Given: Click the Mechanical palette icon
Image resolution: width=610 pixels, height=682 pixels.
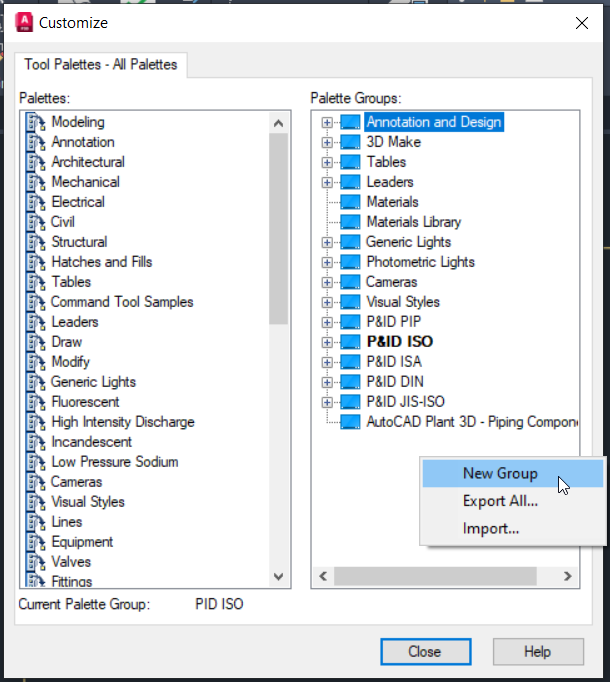Looking at the screenshot, I should click(36, 182).
